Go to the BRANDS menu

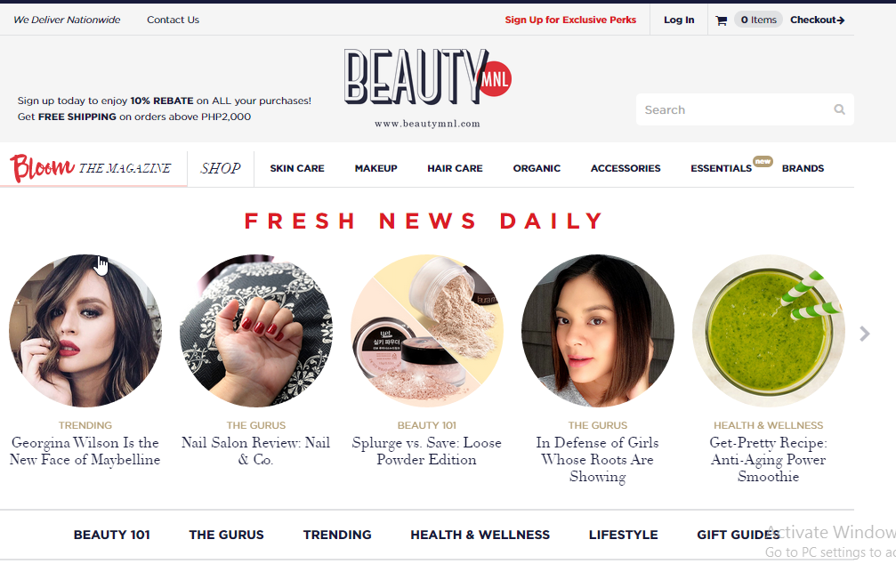pos(803,168)
